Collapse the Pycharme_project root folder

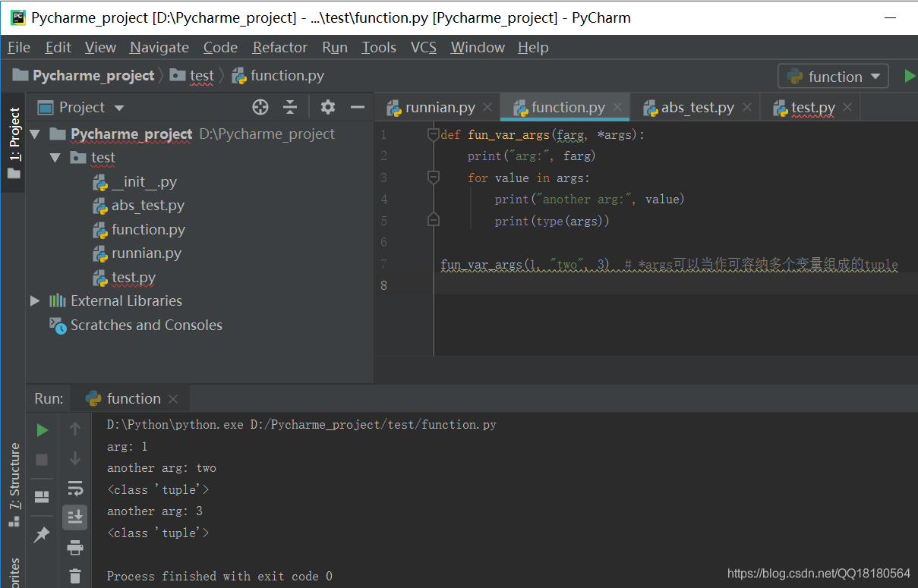click(x=34, y=134)
